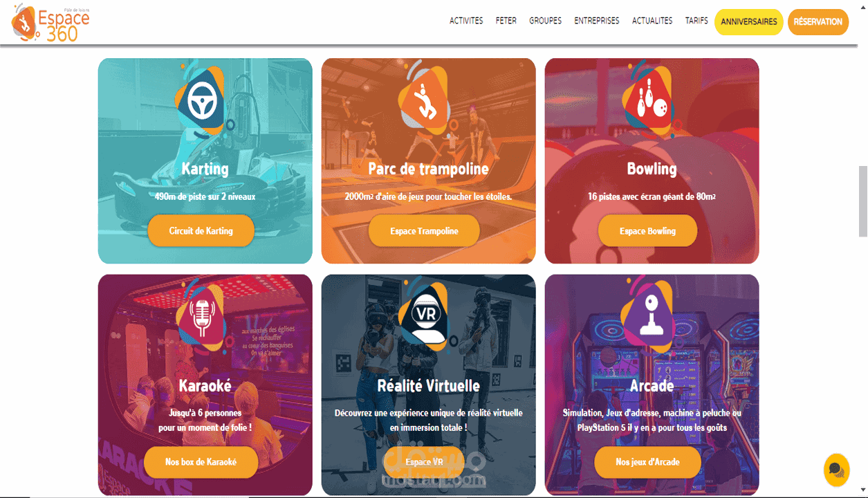Screen dimensions: 868x498
Task: Go to the TARIFS page
Action: pos(696,21)
